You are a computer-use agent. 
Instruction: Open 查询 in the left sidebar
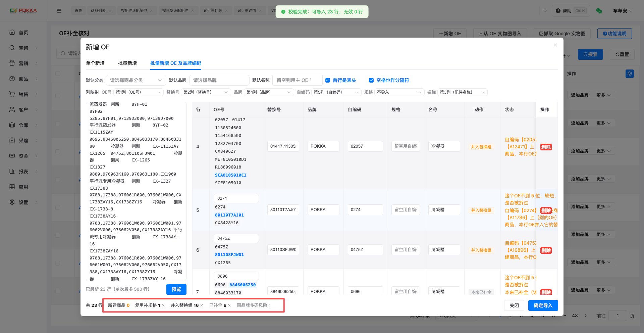[23, 48]
